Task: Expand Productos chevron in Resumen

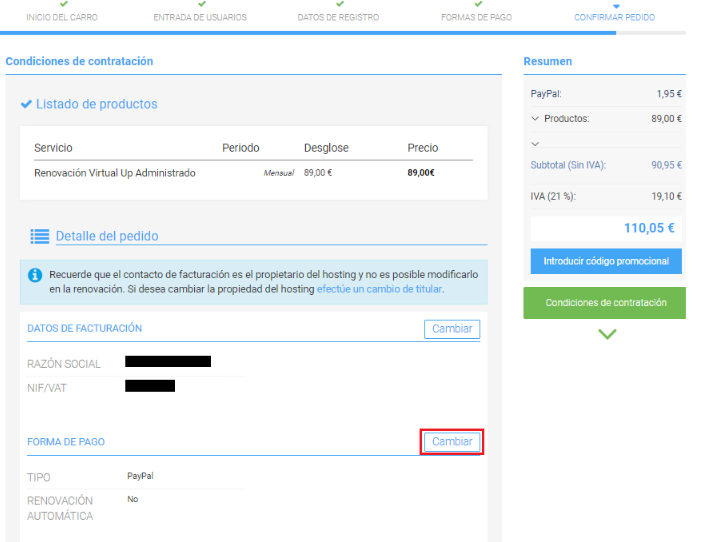Action: [535, 119]
